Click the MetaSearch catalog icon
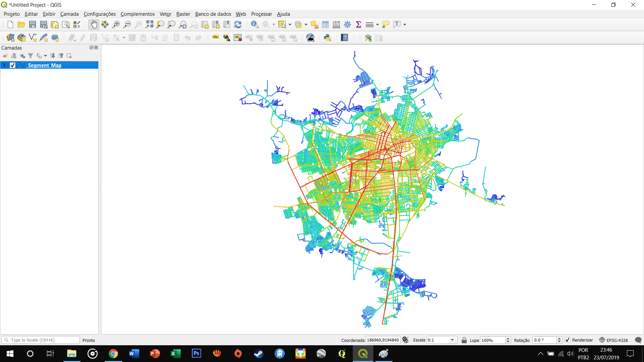 pyautogui.click(x=310, y=38)
